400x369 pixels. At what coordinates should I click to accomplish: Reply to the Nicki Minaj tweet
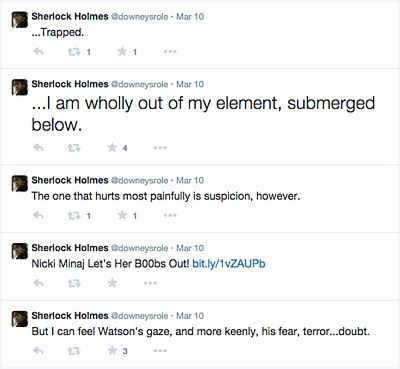38,283
